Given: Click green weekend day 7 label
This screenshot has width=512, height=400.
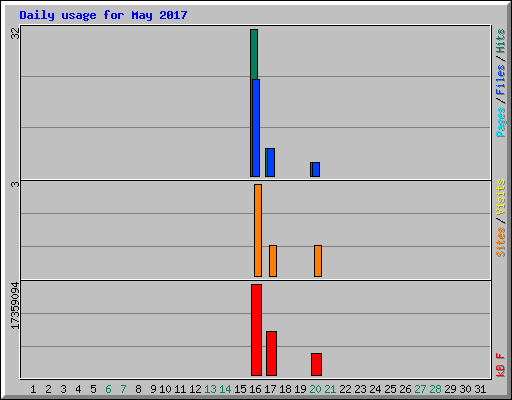Looking at the screenshot, I should (123, 389).
